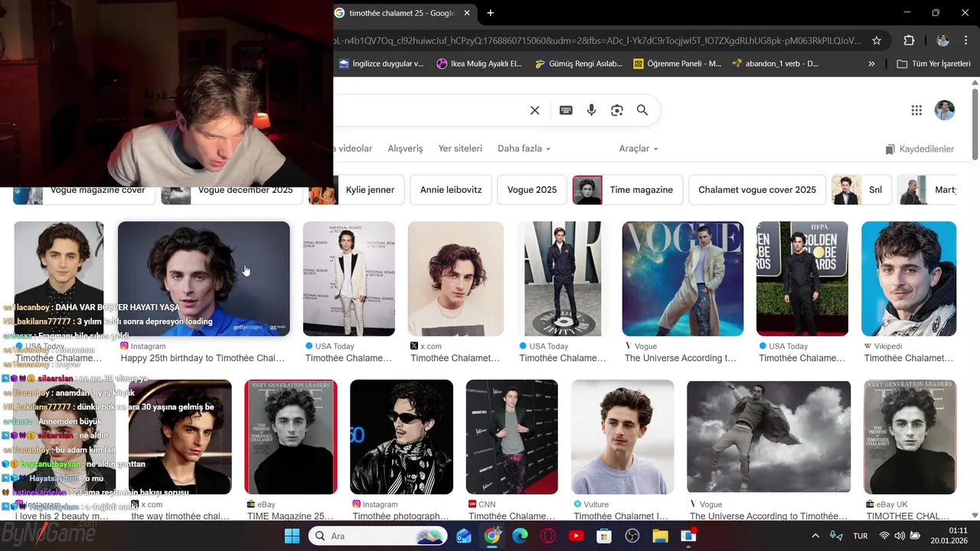Open the eBay TIME Magazine 25 image

[x=291, y=437]
